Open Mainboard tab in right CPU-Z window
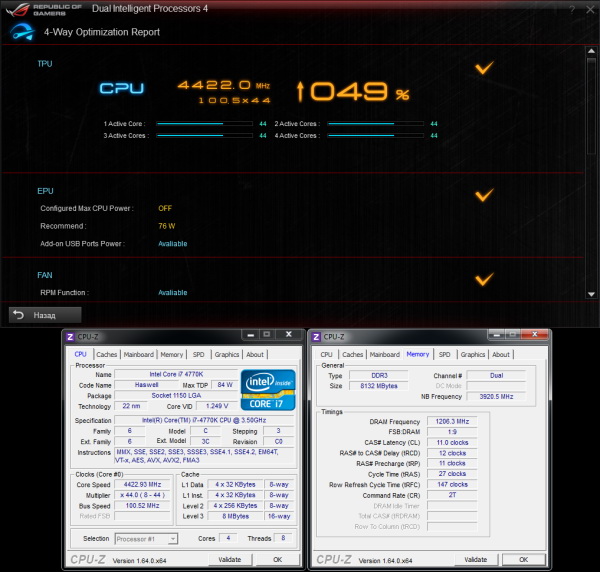This screenshot has width=600, height=572. click(385, 354)
